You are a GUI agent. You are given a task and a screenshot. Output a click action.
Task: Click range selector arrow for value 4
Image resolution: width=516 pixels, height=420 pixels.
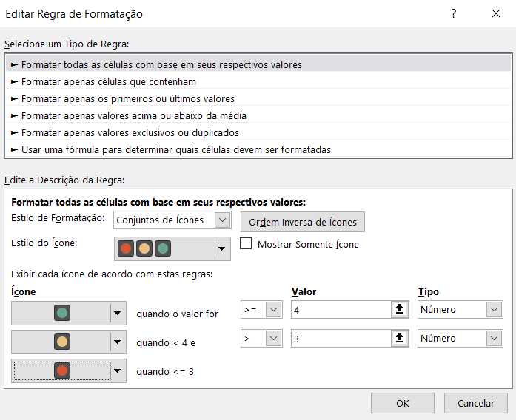click(x=400, y=309)
